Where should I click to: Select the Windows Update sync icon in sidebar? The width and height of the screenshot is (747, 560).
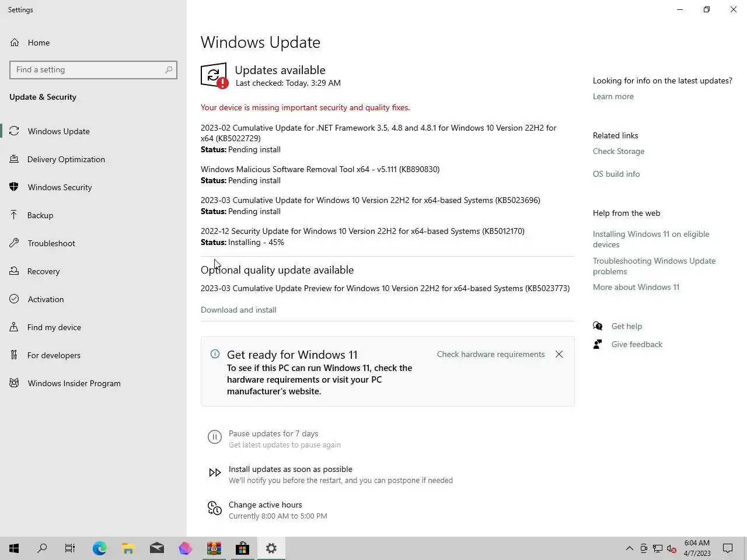tap(15, 131)
